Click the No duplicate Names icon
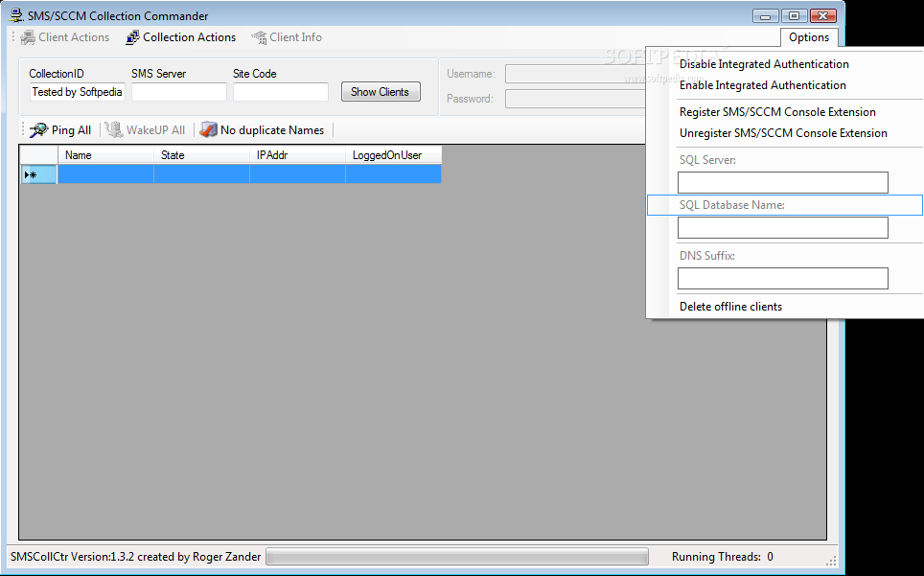924x576 pixels. click(x=208, y=129)
